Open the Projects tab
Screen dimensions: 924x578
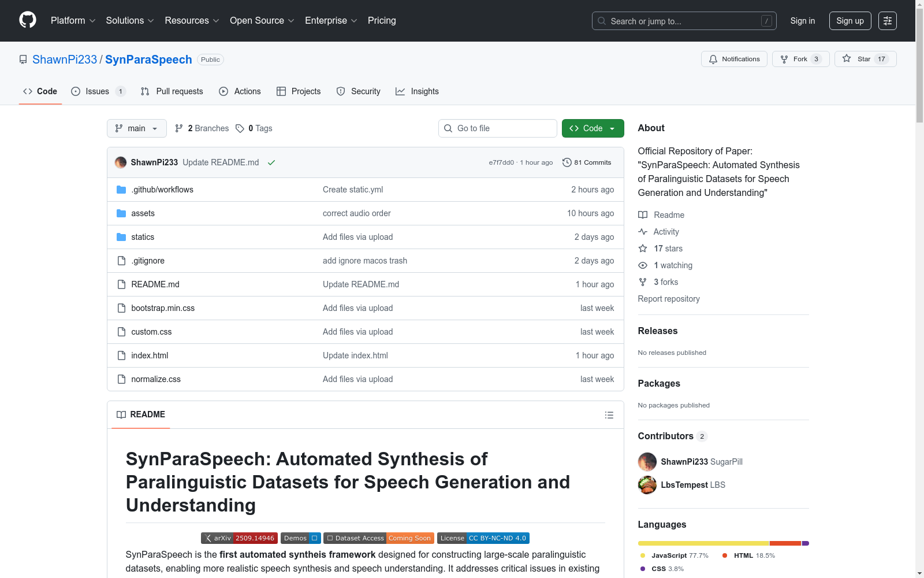(x=299, y=91)
